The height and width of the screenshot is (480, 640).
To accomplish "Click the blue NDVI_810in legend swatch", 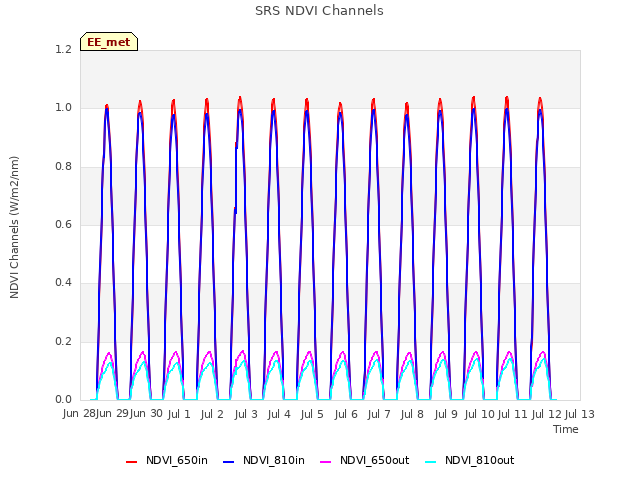I will tap(229, 462).
